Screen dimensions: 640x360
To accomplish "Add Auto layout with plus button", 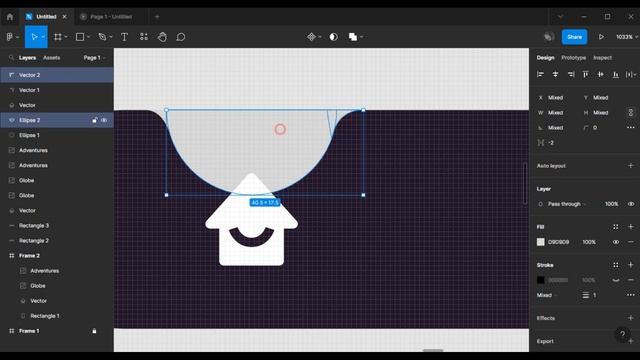I will click(x=631, y=166).
